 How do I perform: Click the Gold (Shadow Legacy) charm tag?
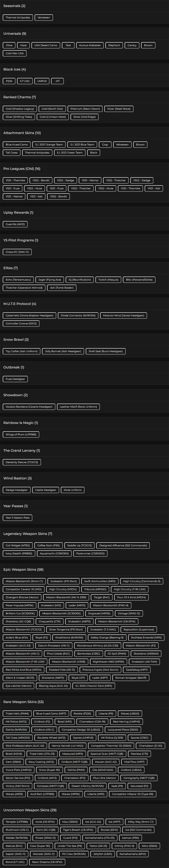(x=19, y=109)
